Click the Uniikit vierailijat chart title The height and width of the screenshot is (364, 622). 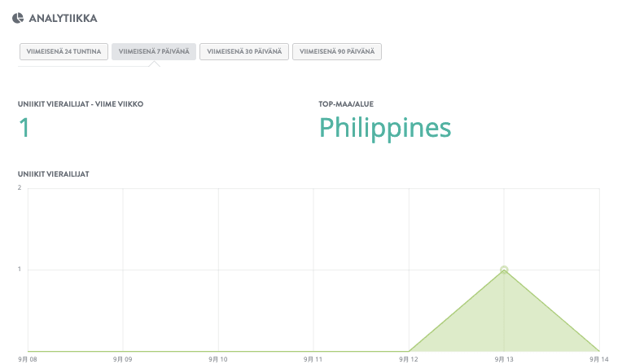tap(54, 174)
